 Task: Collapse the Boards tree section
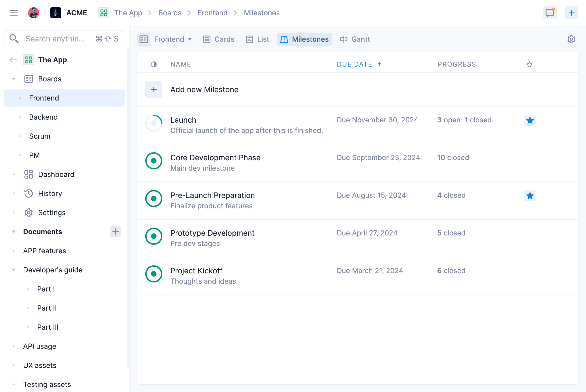pyautogui.click(x=14, y=79)
